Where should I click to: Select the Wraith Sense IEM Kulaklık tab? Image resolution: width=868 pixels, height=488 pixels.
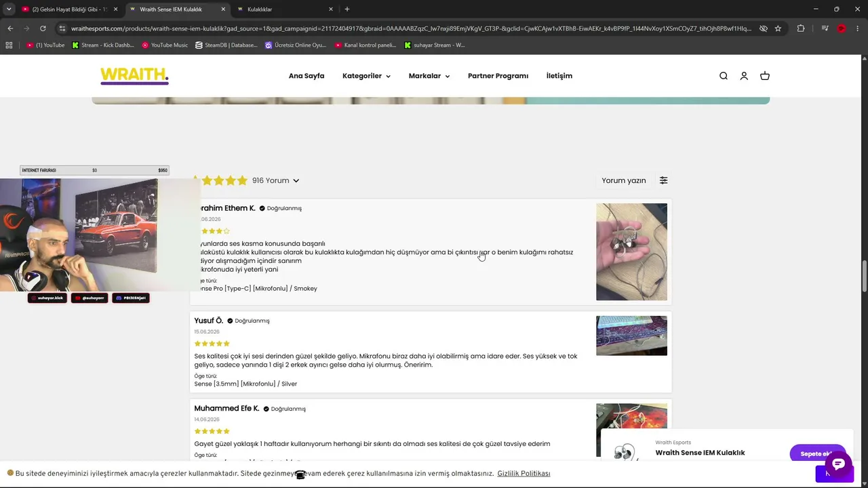point(176,9)
